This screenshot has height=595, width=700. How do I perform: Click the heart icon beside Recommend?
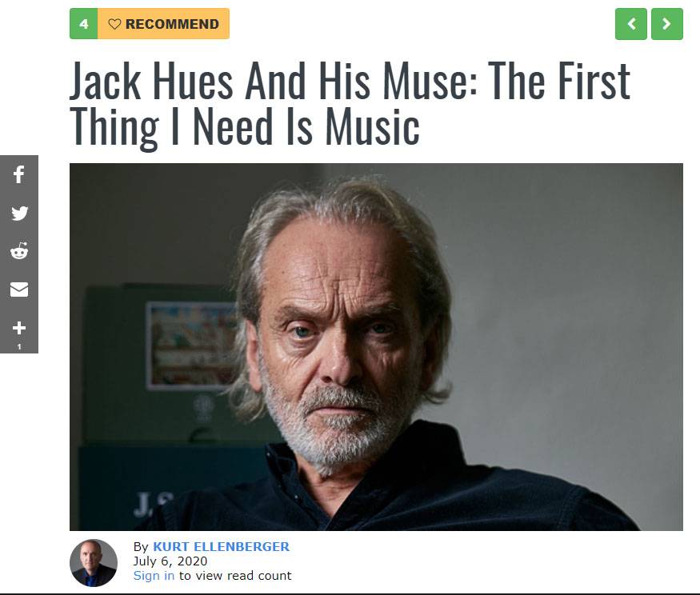click(x=114, y=24)
